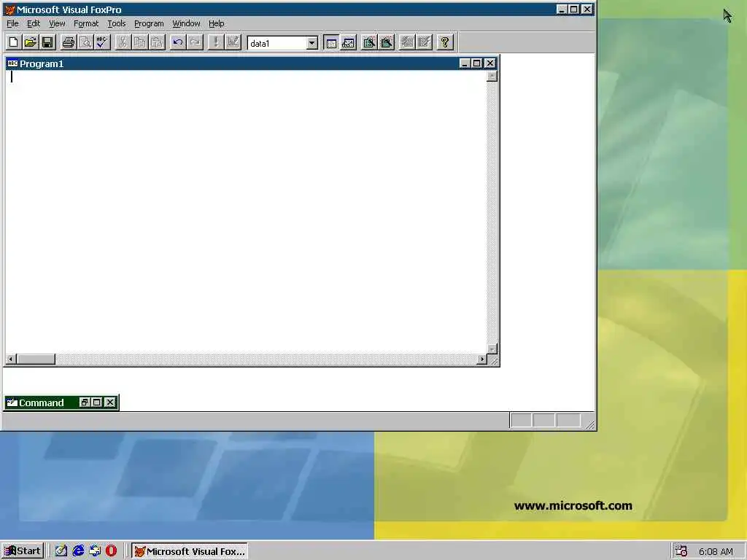Click the Show Desktop quick launch icon
The height and width of the screenshot is (560, 747).
(61, 551)
